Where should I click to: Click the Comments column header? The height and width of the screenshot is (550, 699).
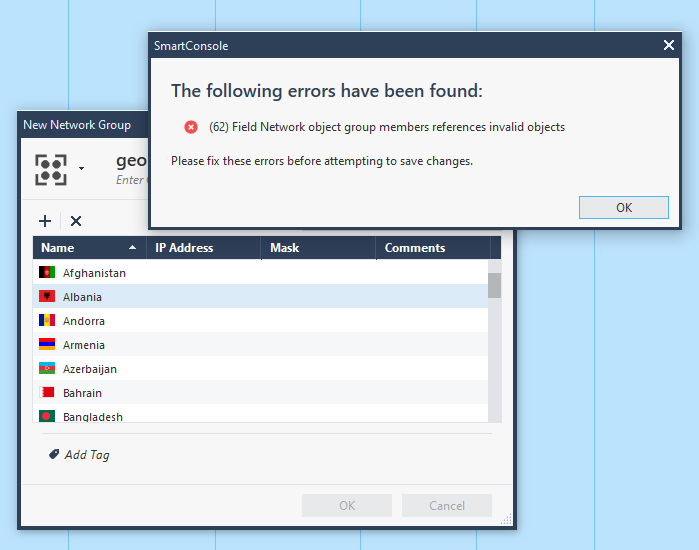433,248
